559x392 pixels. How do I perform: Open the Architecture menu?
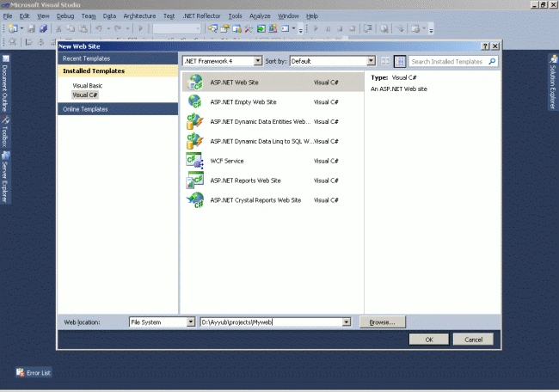tap(139, 16)
